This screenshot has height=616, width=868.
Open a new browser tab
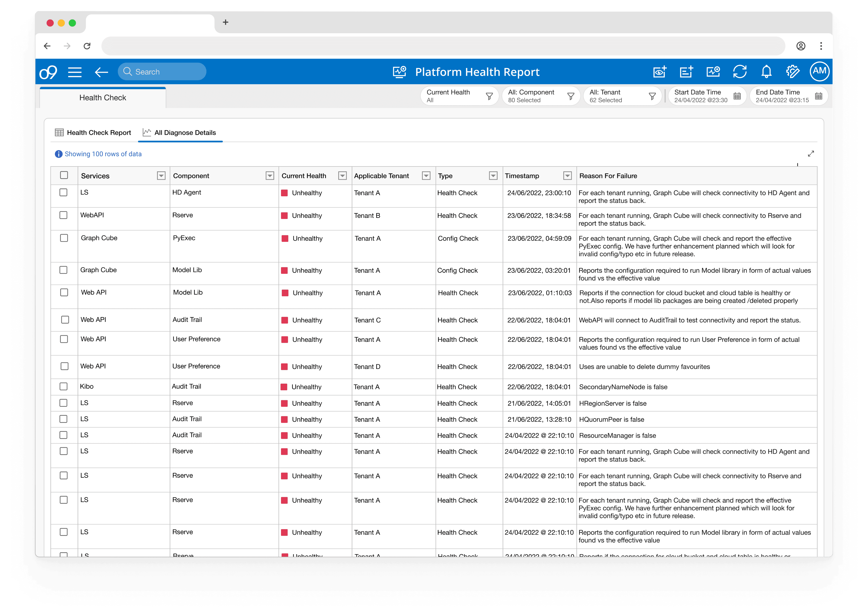point(225,22)
